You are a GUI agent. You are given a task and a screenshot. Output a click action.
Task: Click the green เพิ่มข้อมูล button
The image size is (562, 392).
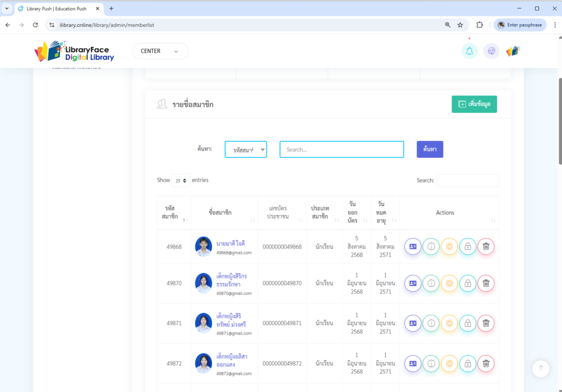pyautogui.click(x=474, y=104)
